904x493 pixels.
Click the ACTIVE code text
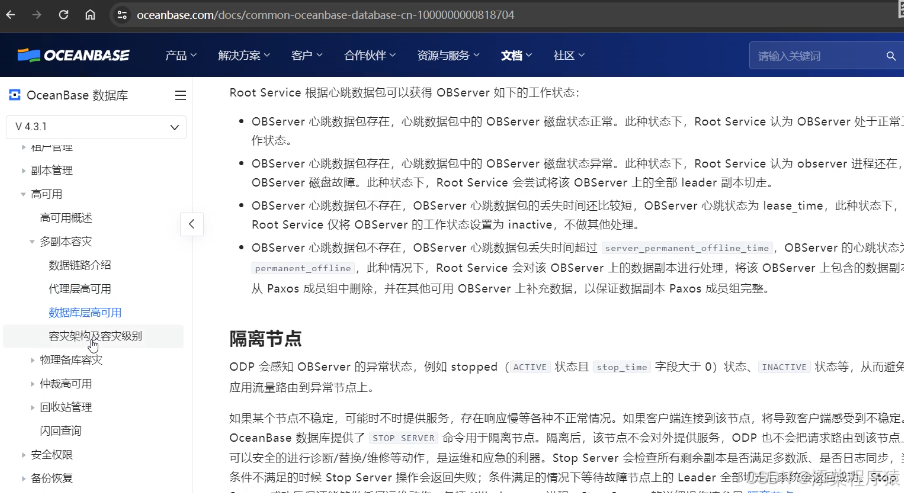[x=530, y=367]
